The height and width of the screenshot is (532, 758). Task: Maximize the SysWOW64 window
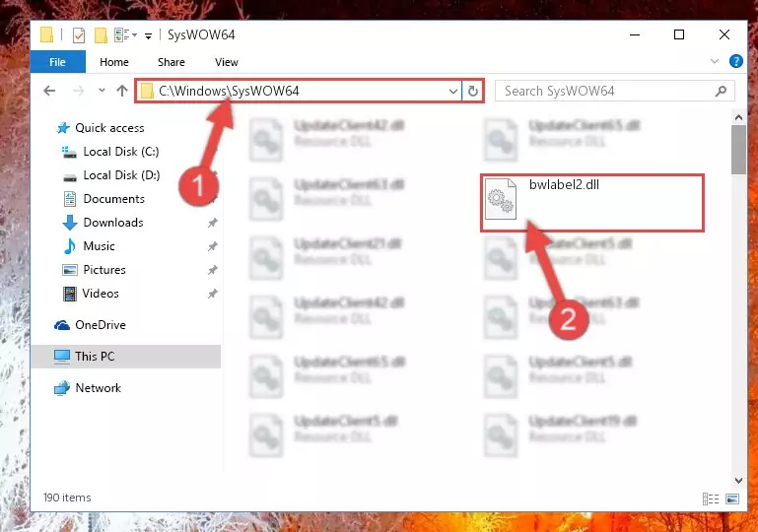tap(679, 34)
